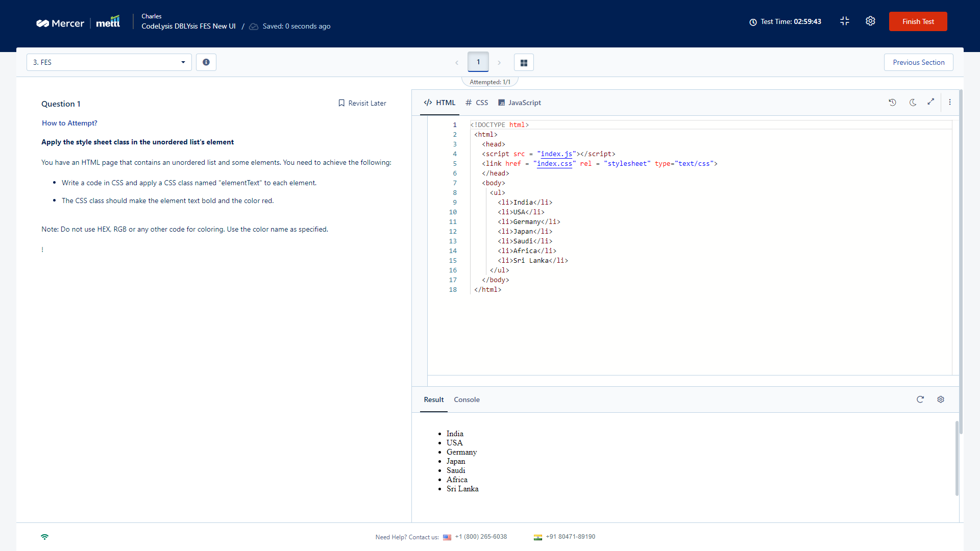The width and height of the screenshot is (980, 551).
Task: Open the Result panel settings gear
Action: tap(941, 399)
